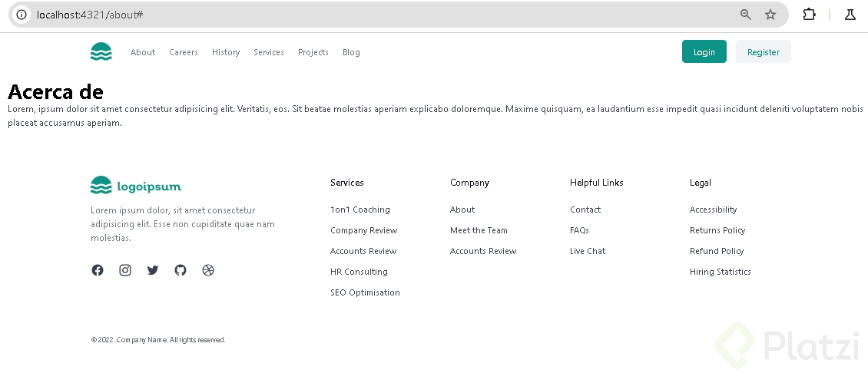The width and height of the screenshot is (868, 373).
Task: Follow the Live Chat link
Action: (x=588, y=251)
